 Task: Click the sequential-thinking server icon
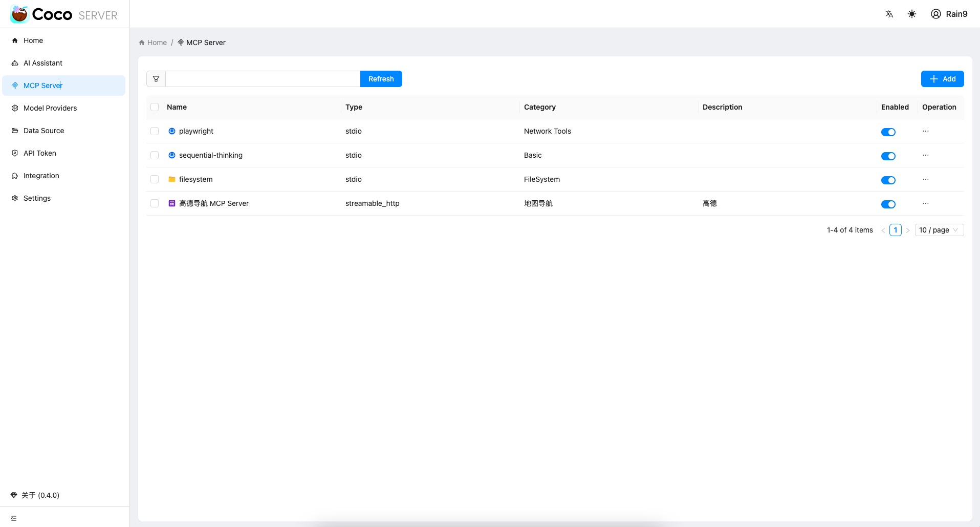pos(172,155)
